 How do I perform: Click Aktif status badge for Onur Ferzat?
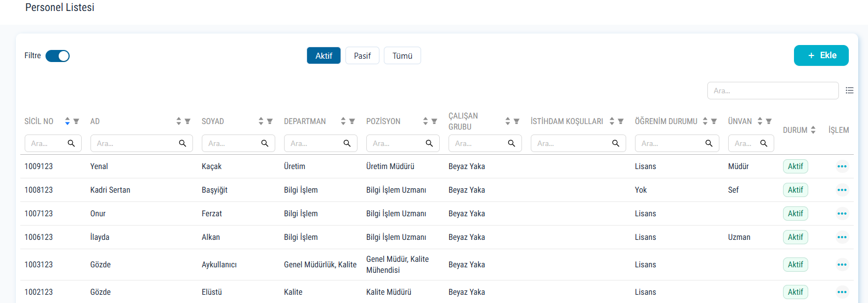tap(796, 214)
